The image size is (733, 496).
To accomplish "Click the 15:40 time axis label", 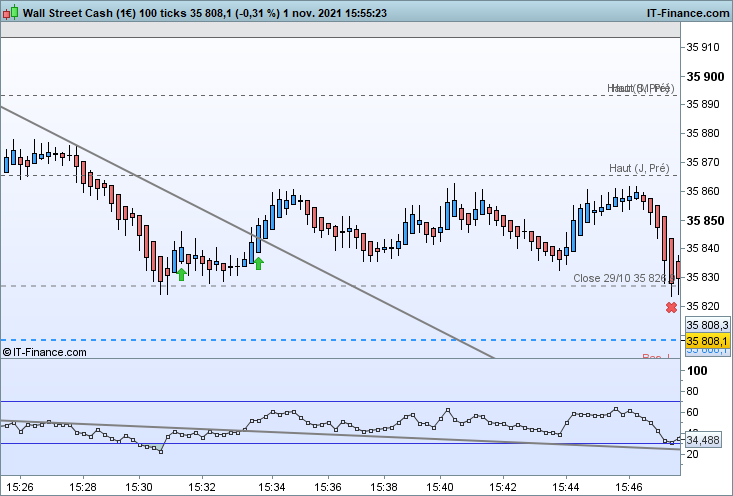I will [x=440, y=487].
